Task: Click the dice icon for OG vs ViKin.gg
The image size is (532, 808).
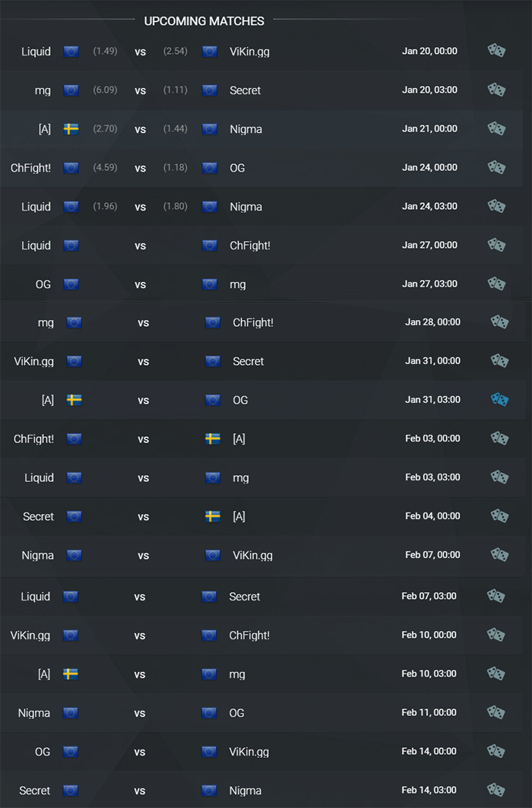Action: point(496,751)
